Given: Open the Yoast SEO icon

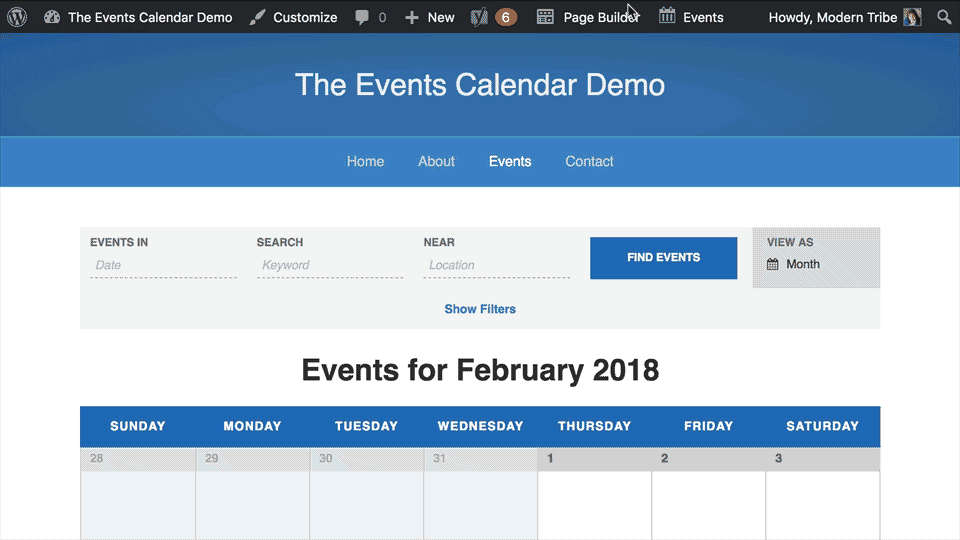Looking at the screenshot, I should 479,17.
